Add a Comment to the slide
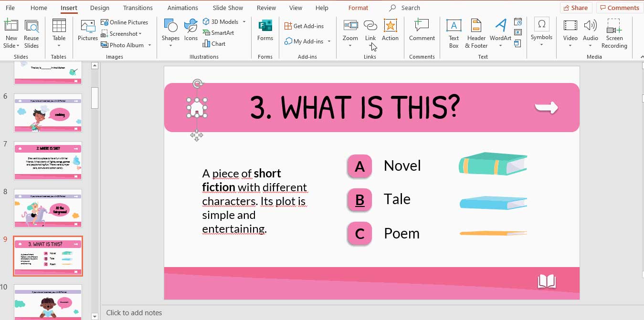The width and height of the screenshot is (644, 320). (x=422, y=33)
